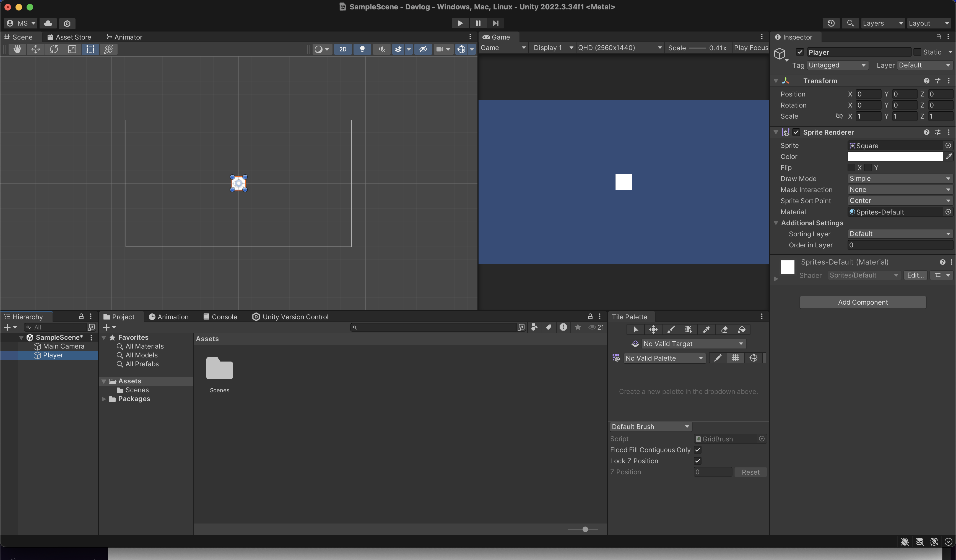This screenshot has height=560, width=956.
Task: Open the Draw Mode dropdown
Action: point(899,179)
